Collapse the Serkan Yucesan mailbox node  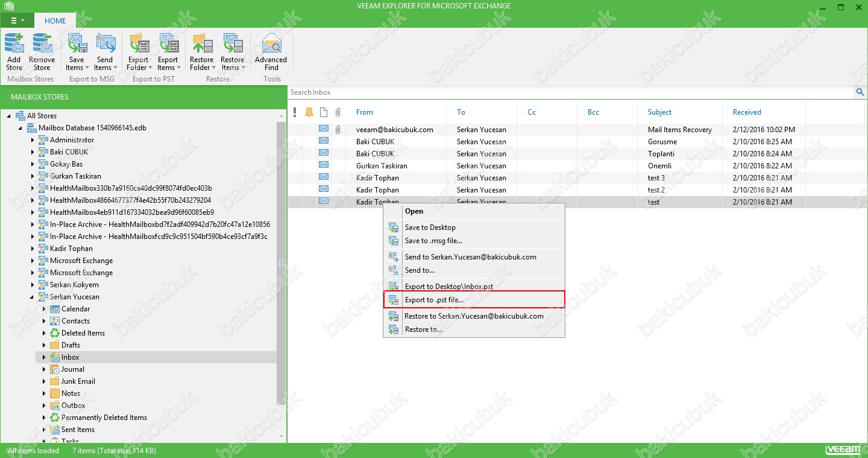tap(32, 297)
